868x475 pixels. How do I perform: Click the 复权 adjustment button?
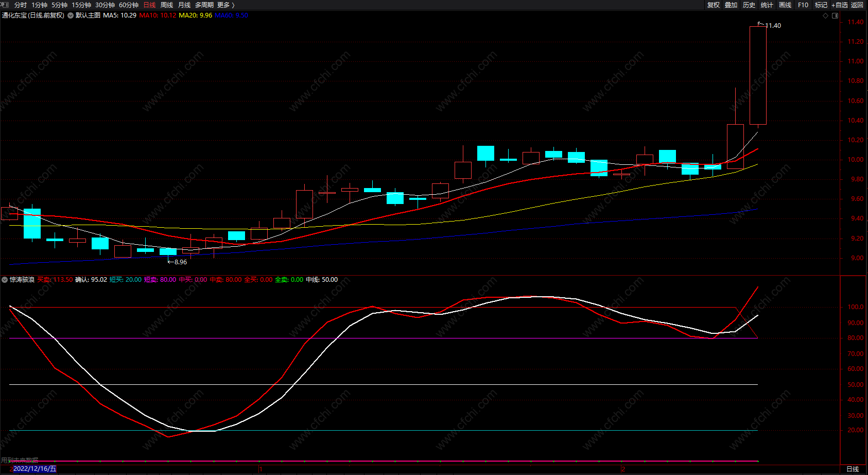click(x=714, y=5)
